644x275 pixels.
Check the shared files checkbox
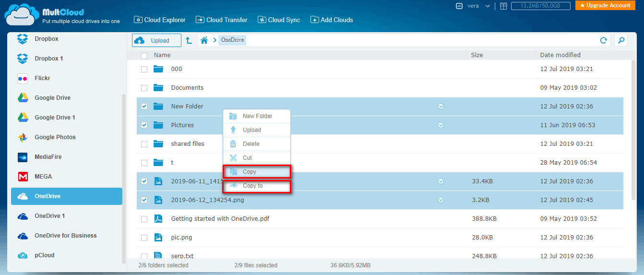click(x=144, y=144)
